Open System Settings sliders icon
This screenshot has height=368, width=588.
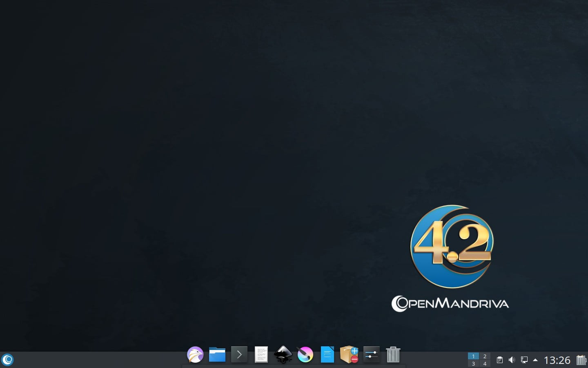click(371, 355)
